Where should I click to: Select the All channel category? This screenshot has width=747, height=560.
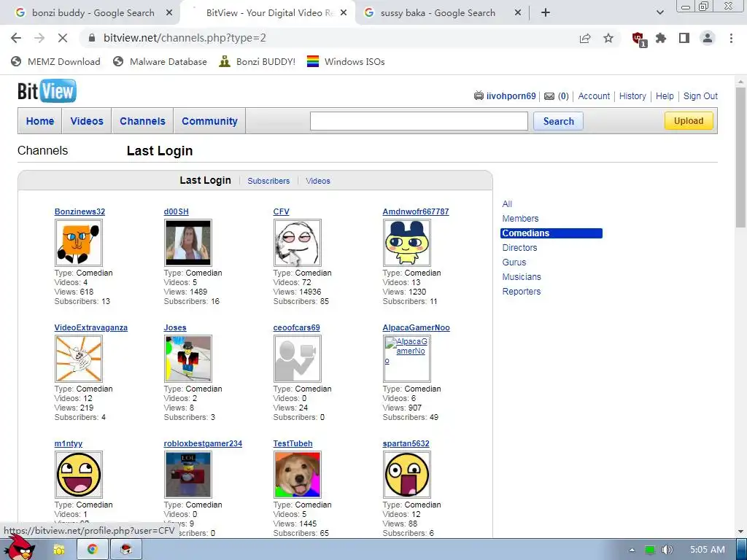point(507,204)
